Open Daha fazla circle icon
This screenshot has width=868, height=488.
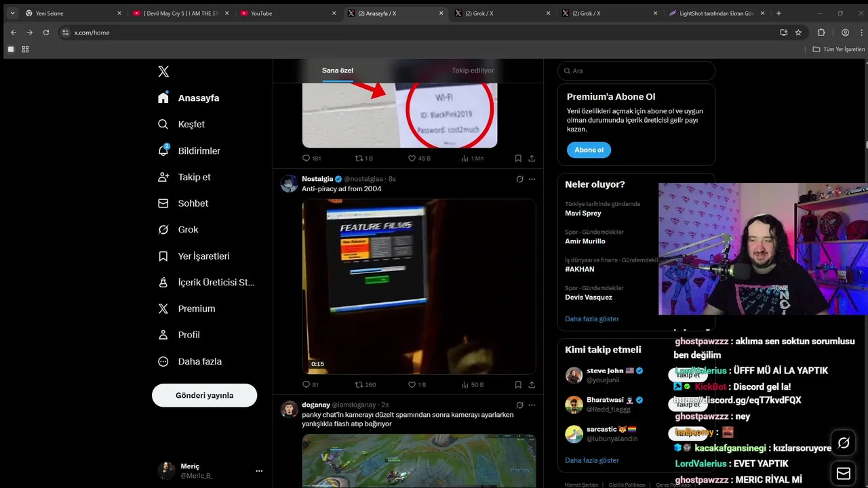pos(163,361)
